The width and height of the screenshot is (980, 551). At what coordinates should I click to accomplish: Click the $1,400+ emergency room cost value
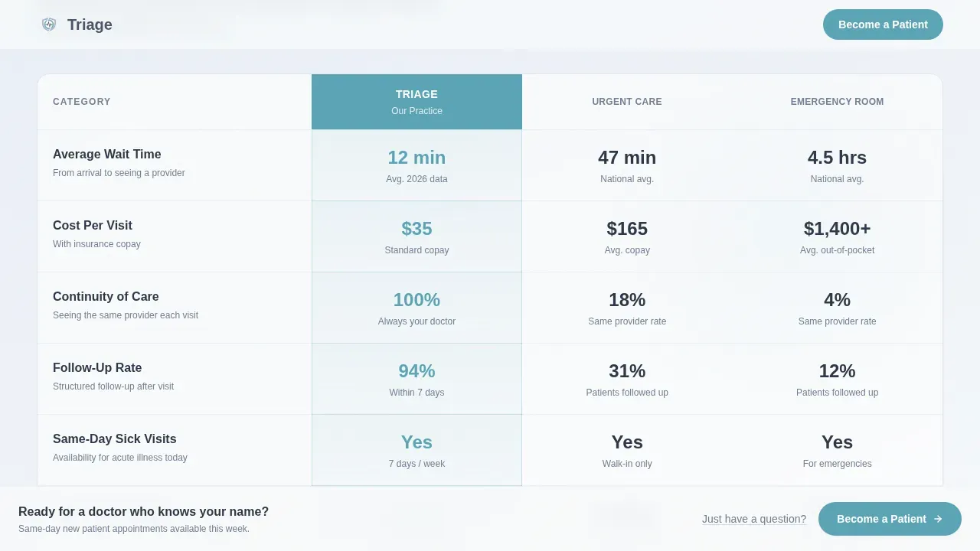click(837, 229)
